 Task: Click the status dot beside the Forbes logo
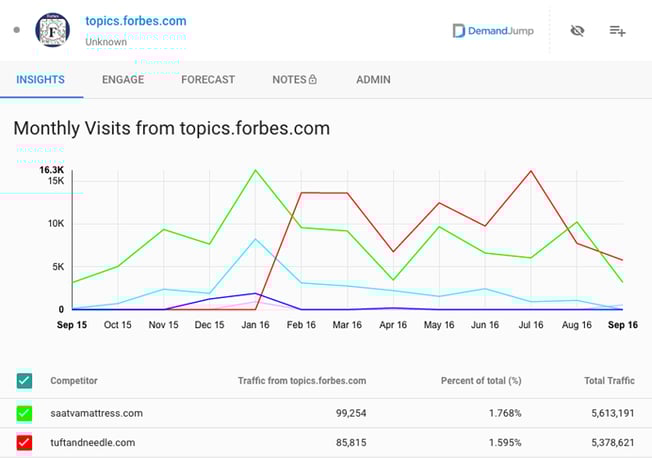pyautogui.click(x=17, y=30)
